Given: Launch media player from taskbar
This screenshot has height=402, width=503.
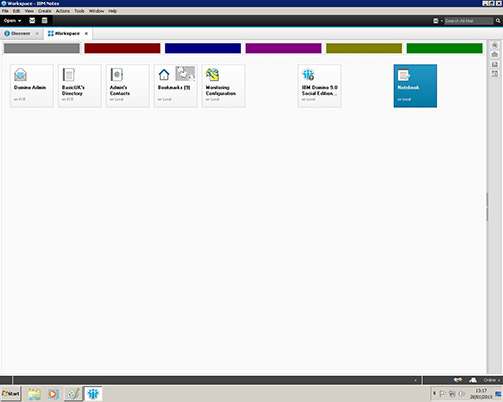Looking at the screenshot, I should [x=53, y=394].
